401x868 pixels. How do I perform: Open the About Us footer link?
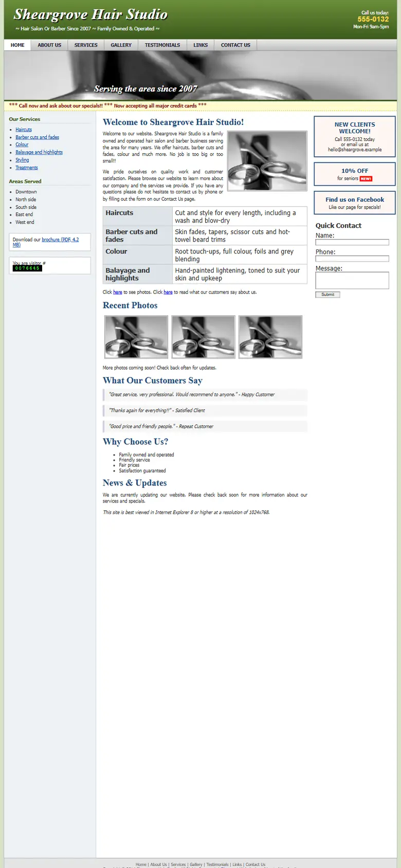tap(158, 864)
